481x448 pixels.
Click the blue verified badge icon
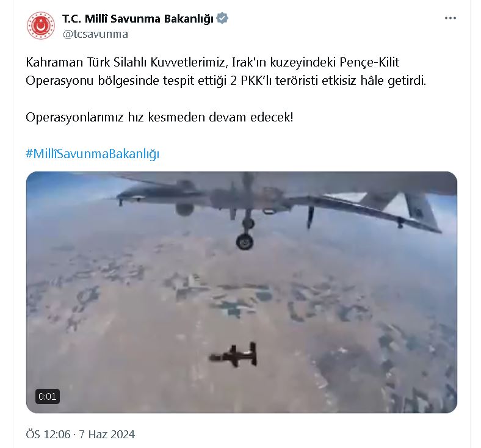coord(222,18)
